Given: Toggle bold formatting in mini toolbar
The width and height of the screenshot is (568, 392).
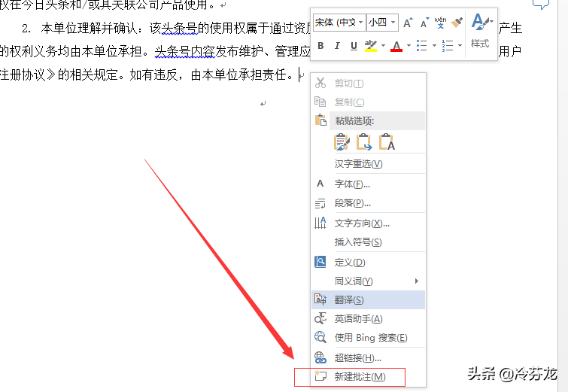Looking at the screenshot, I should (x=320, y=46).
